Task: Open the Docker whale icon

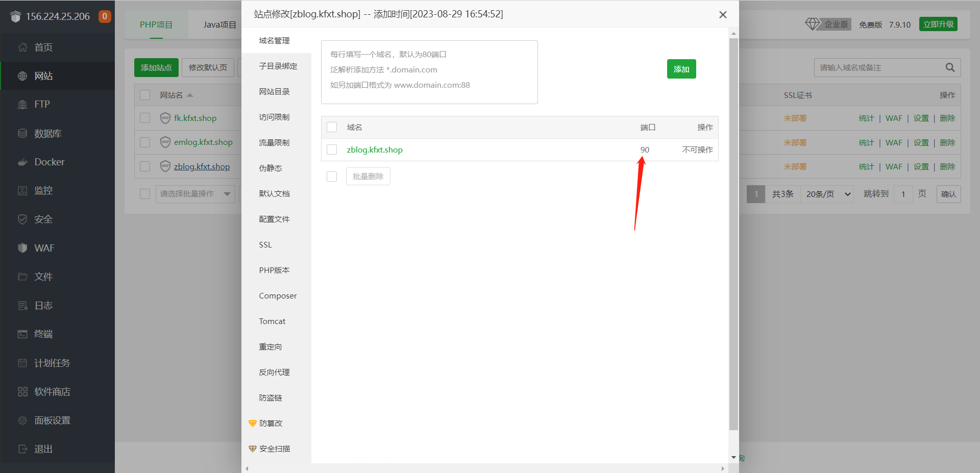Action: (x=22, y=162)
